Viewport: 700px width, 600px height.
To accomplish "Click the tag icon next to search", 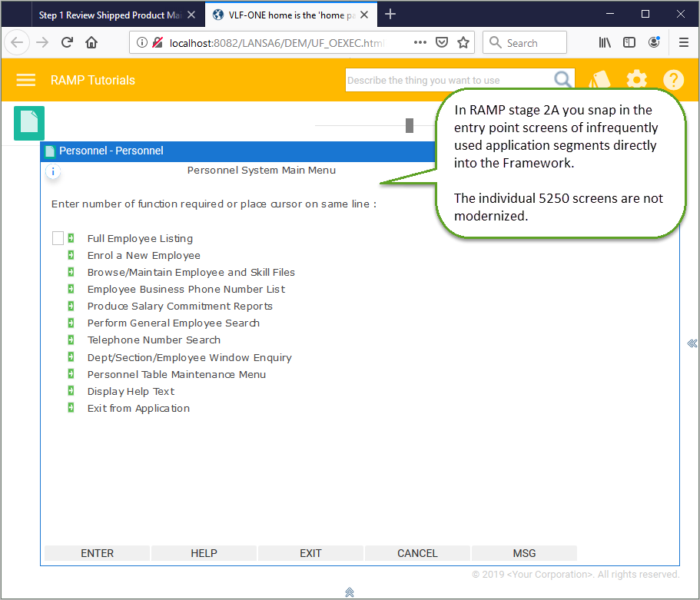I will pos(599,81).
